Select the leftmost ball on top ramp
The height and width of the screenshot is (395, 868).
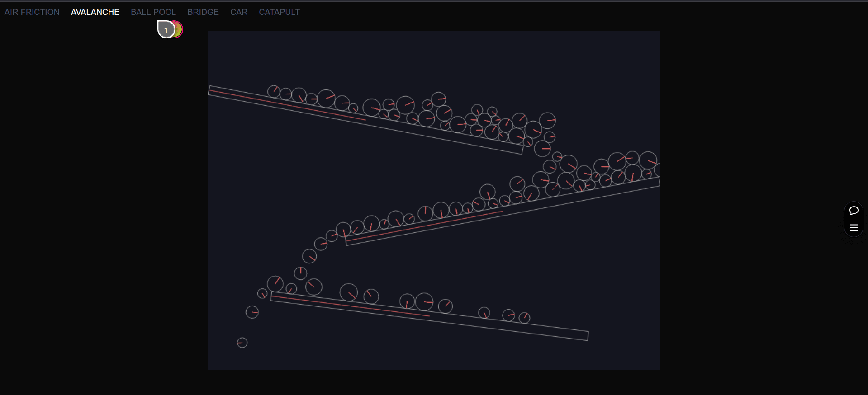(x=274, y=92)
